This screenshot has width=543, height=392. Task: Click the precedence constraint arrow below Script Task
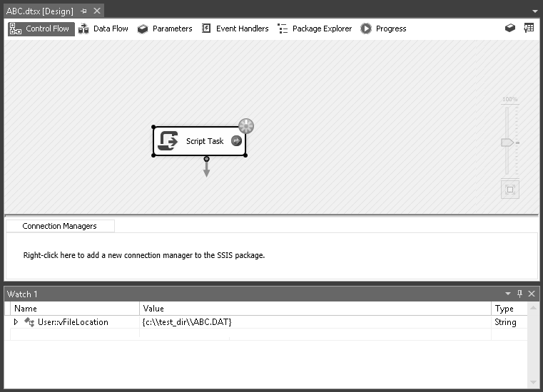(x=206, y=168)
